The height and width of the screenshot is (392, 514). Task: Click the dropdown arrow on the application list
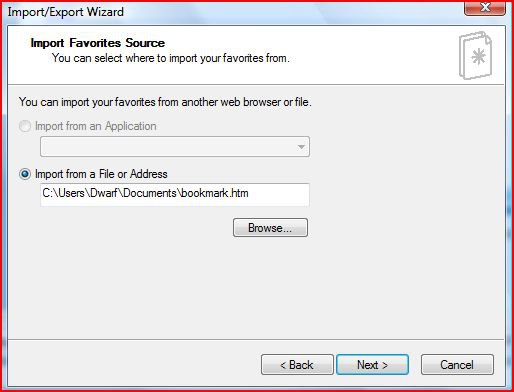(x=301, y=147)
